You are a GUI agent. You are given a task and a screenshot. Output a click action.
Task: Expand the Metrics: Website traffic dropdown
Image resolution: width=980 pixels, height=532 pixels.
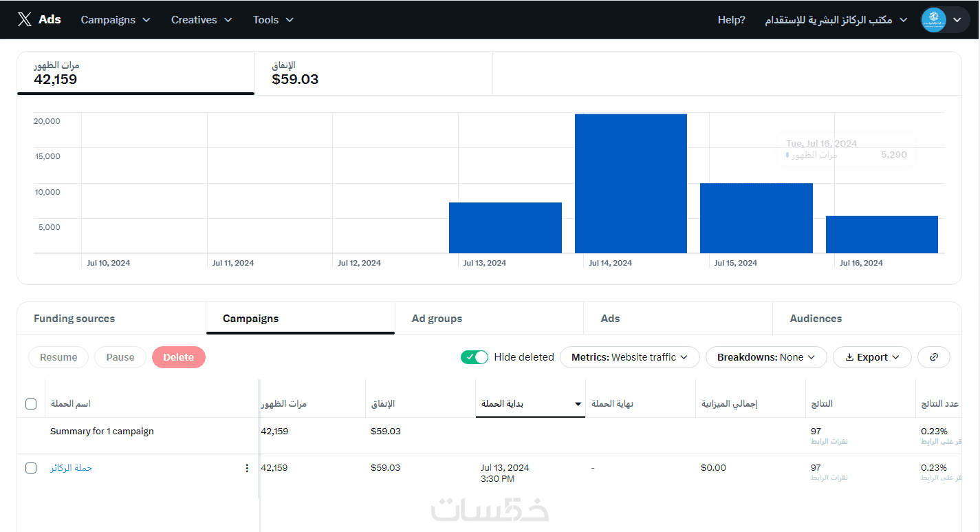point(629,357)
